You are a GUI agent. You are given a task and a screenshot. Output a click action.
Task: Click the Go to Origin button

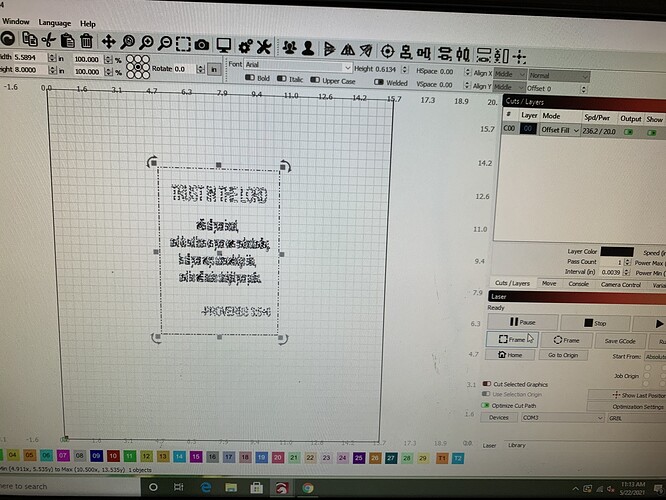point(563,355)
